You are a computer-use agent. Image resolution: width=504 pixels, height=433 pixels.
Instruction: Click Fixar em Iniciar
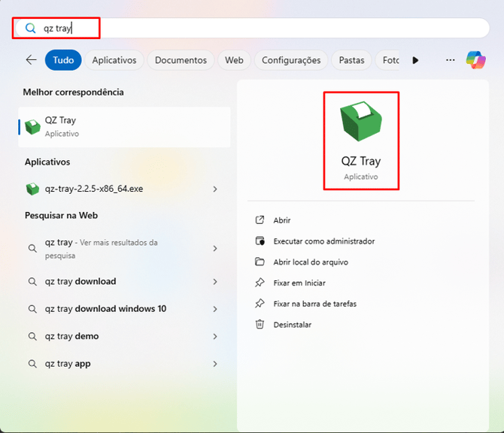coord(299,283)
